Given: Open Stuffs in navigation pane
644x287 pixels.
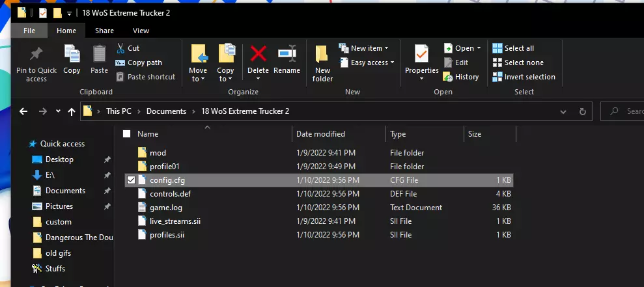Looking at the screenshot, I should click(55, 269).
